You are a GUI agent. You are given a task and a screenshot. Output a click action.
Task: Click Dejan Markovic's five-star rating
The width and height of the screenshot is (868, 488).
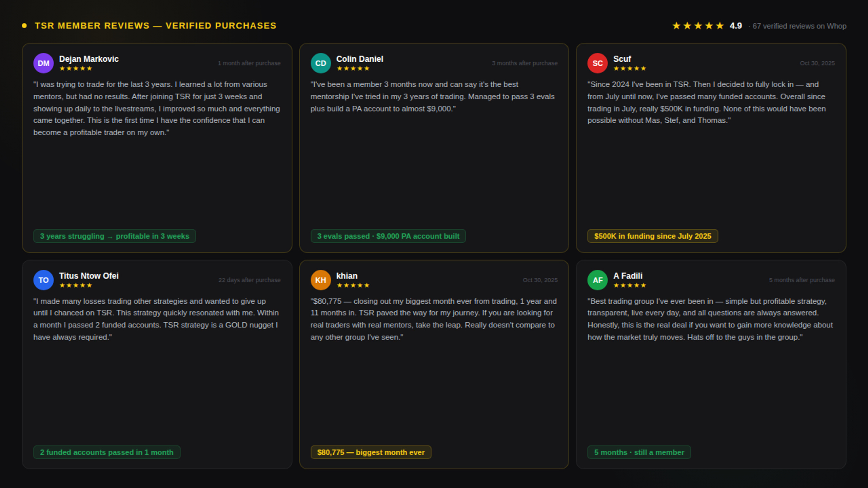[76, 68]
